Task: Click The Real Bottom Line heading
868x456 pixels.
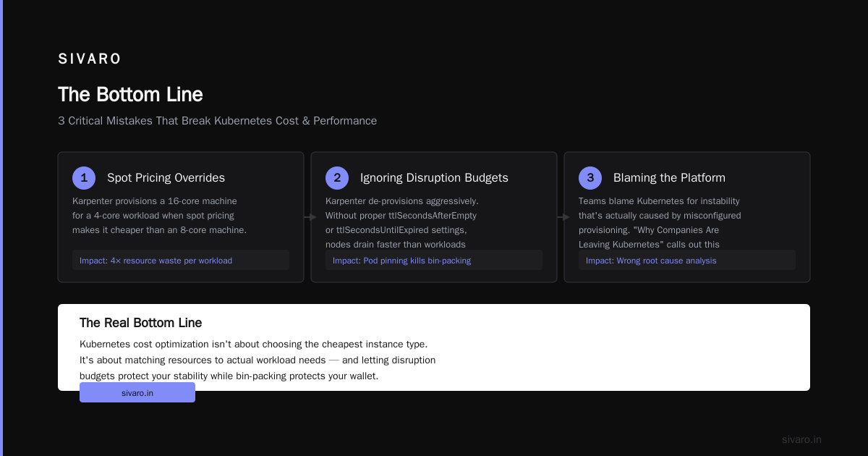Action: coord(140,323)
